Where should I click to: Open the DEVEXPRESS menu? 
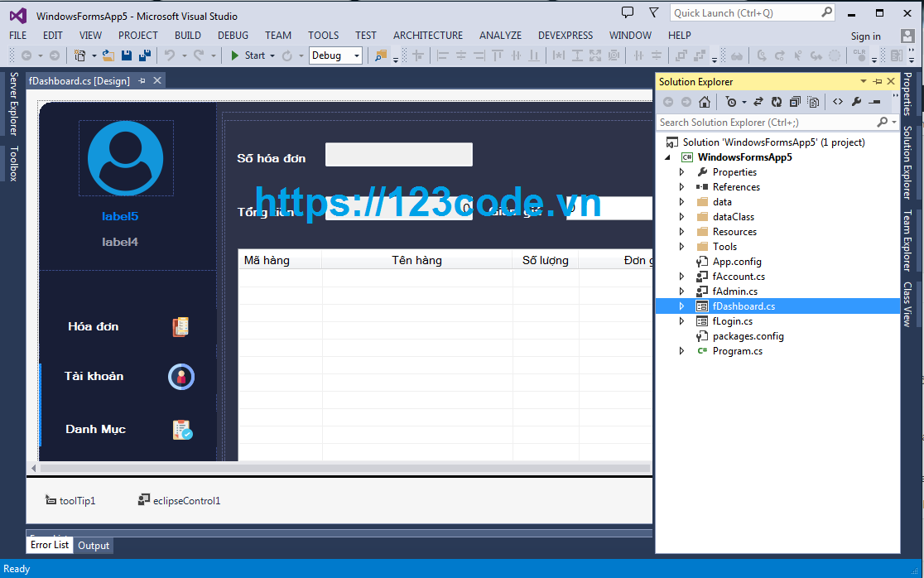(x=565, y=35)
